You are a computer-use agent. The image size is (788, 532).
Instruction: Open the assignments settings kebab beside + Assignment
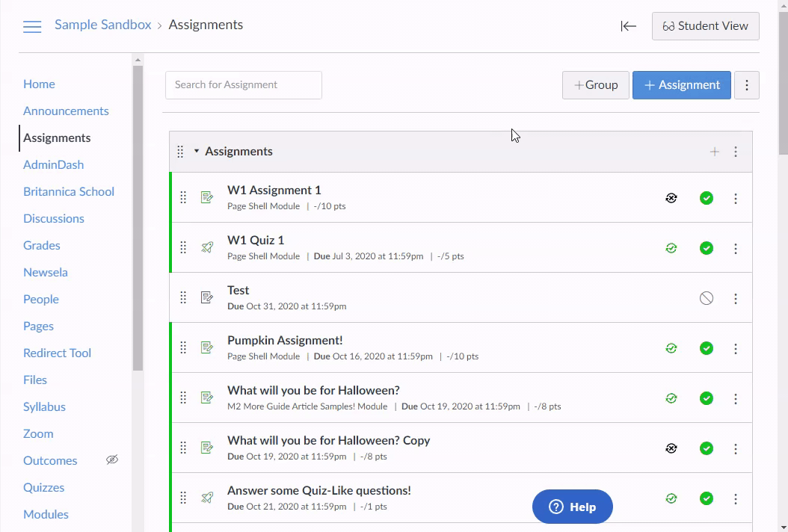[746, 85]
